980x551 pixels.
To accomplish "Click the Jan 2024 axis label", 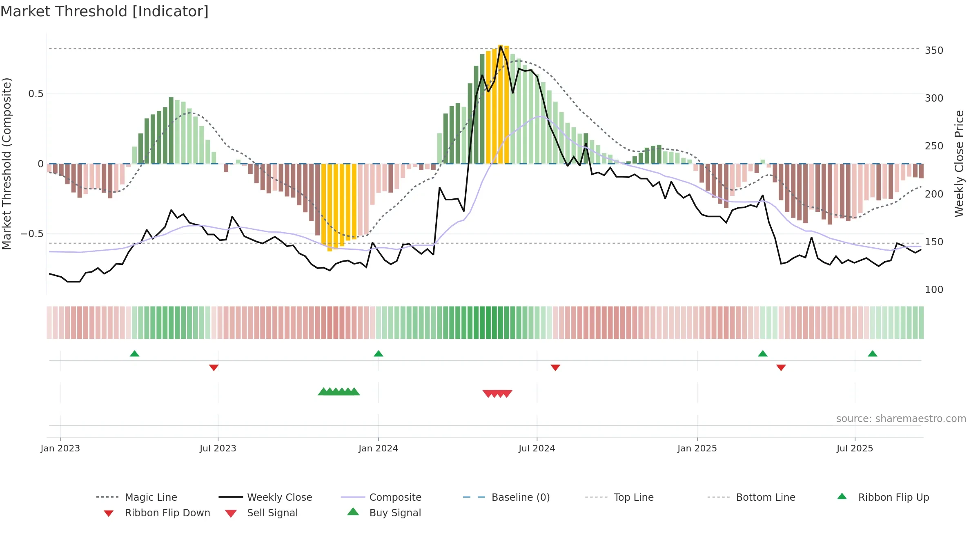I will click(x=379, y=448).
